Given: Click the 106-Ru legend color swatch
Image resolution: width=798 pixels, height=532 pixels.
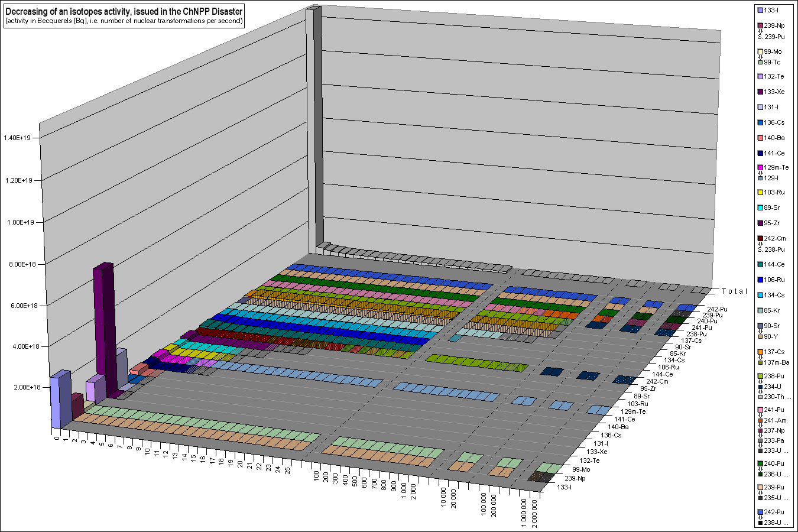Looking at the screenshot, I should (760, 280).
